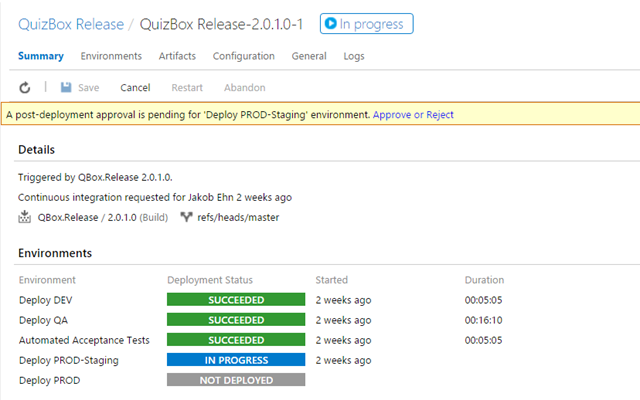Open the Artifacts tab
The height and width of the screenshot is (400, 640).
tap(177, 56)
